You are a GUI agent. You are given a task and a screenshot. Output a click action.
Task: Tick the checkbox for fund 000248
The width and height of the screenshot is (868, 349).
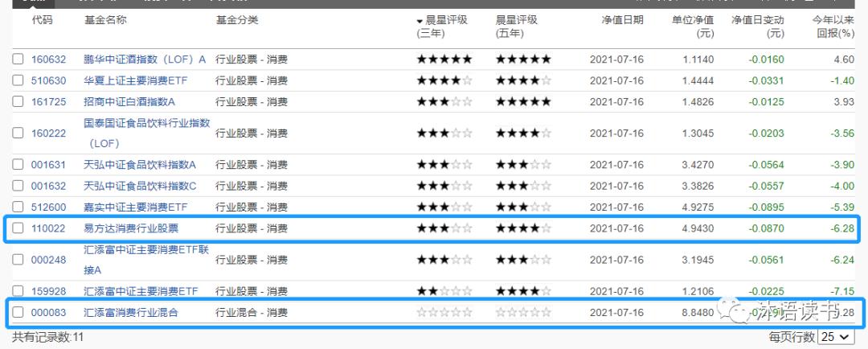click(x=18, y=259)
